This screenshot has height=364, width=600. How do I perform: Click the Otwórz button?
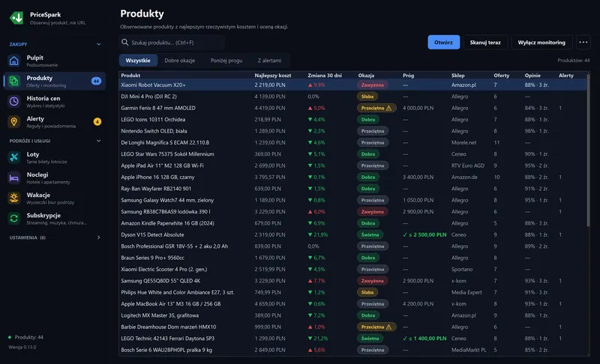coord(443,43)
